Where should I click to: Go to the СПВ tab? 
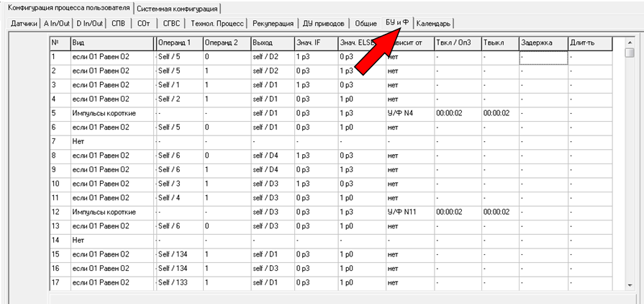[x=118, y=24]
